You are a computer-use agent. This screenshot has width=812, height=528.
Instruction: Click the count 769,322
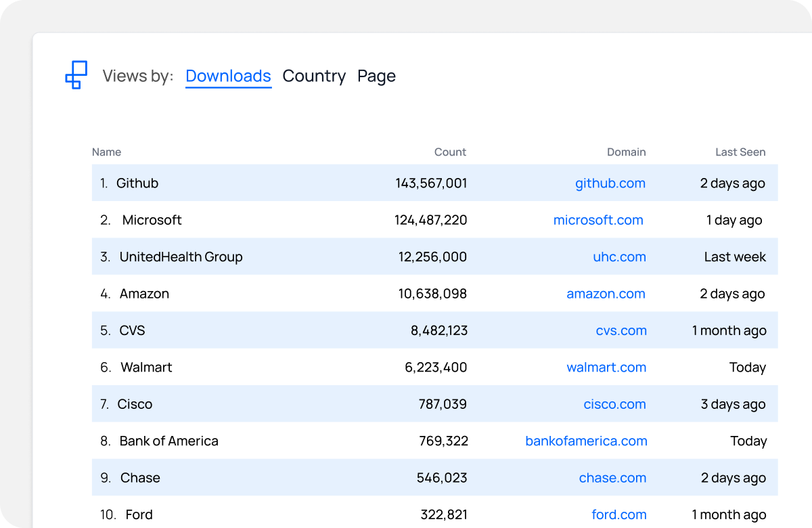click(x=443, y=441)
